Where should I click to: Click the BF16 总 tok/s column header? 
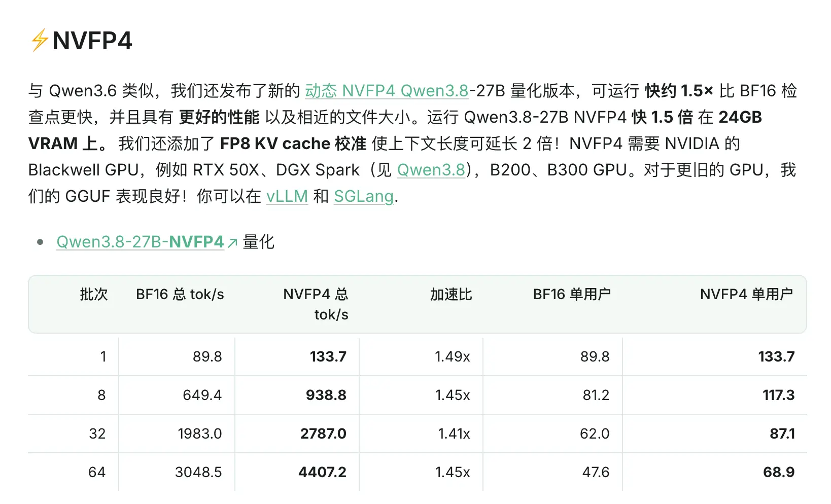[x=180, y=294]
